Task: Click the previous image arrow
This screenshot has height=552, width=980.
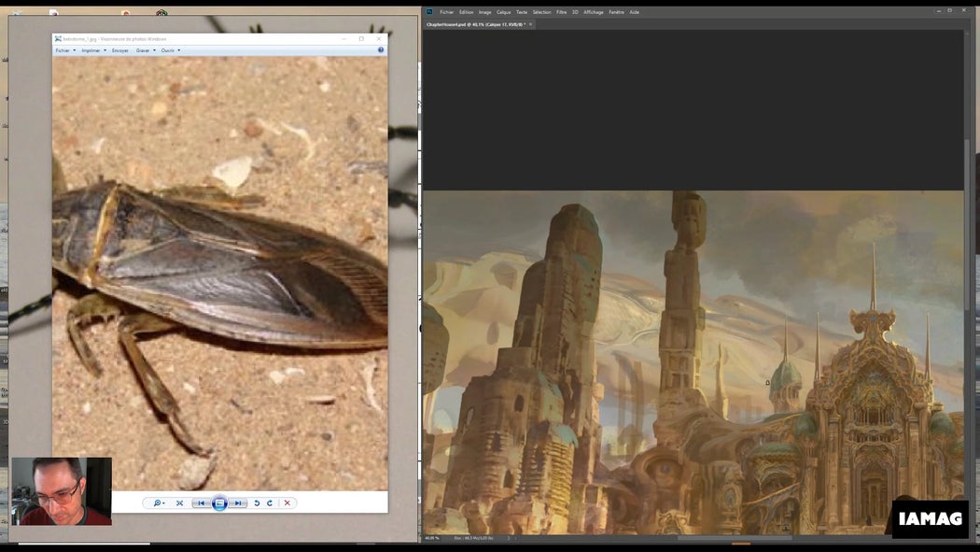Action: (202, 502)
